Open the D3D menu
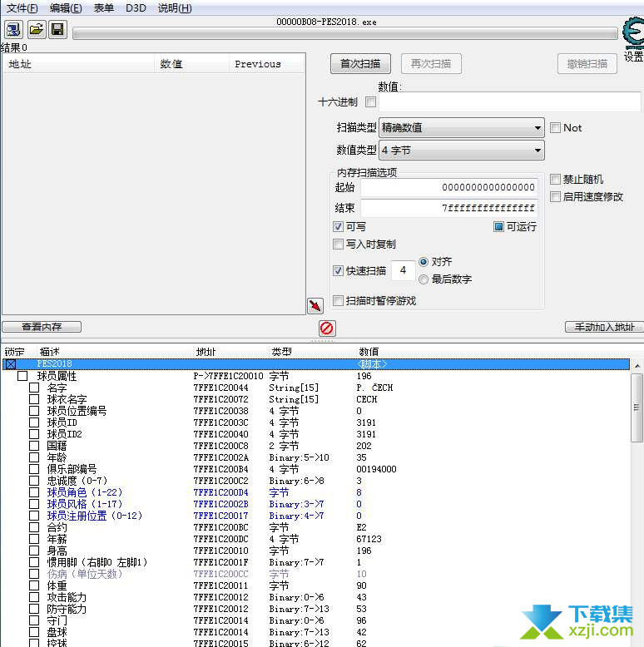644x647 pixels. click(x=136, y=8)
